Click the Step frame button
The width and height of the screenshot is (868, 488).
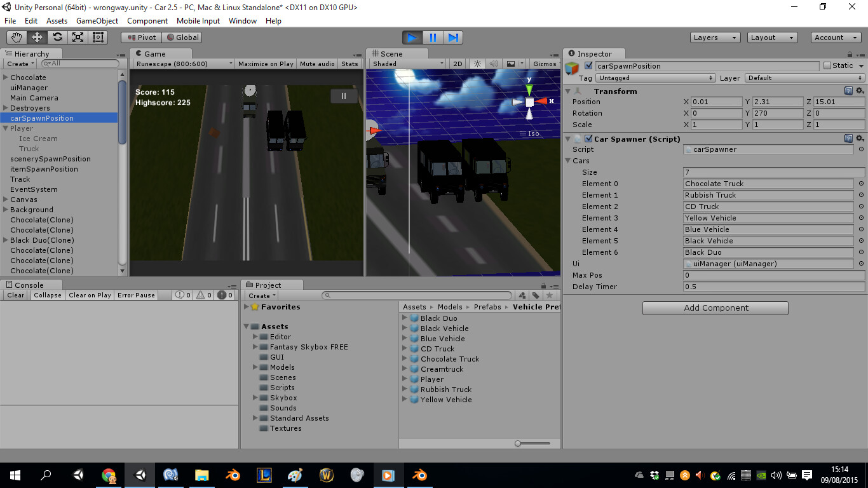point(453,37)
